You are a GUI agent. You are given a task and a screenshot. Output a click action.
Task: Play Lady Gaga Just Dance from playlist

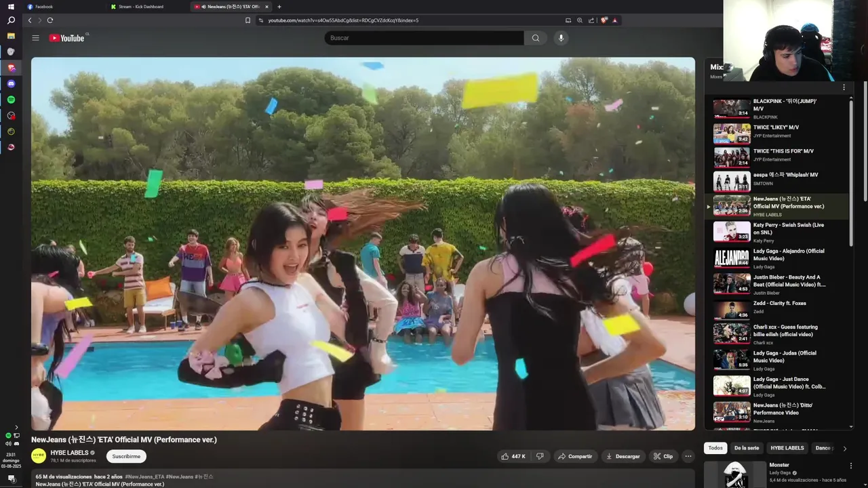click(778, 386)
